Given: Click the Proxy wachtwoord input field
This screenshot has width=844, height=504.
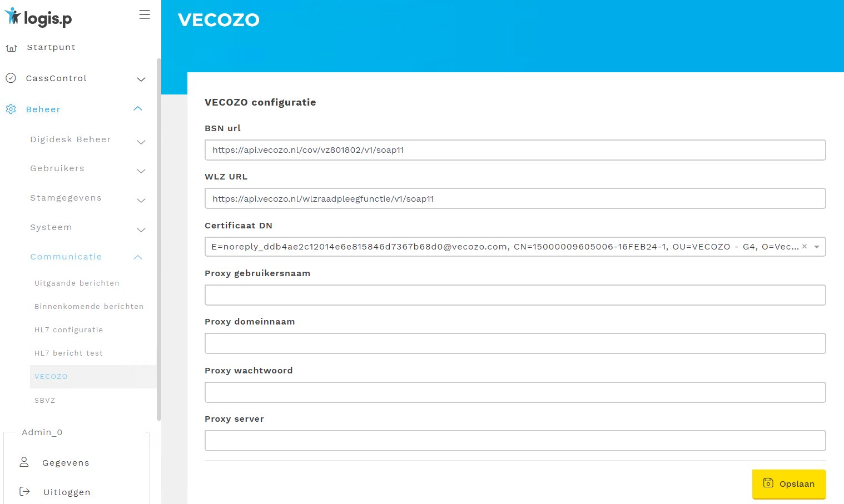Looking at the screenshot, I should [x=515, y=392].
